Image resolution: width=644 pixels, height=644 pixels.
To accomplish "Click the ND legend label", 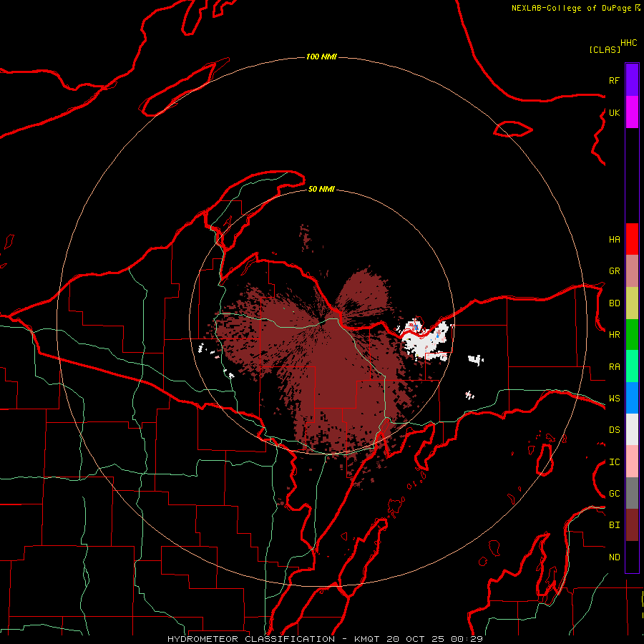I will click(x=614, y=557).
